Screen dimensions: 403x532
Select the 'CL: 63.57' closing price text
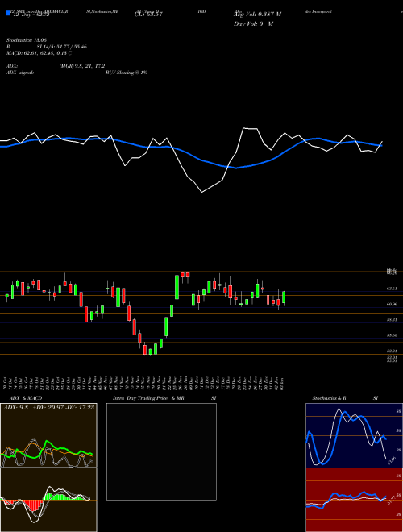coord(148,15)
